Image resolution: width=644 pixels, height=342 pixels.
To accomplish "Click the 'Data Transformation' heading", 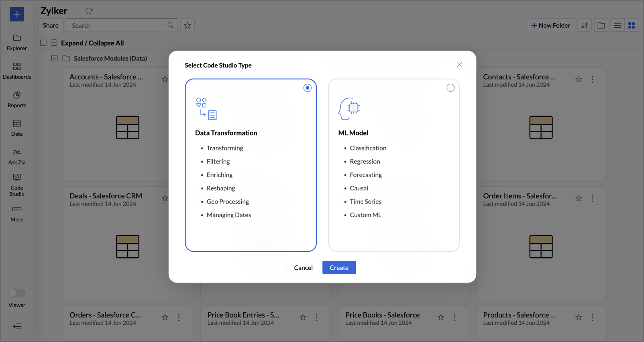I will [x=226, y=133].
